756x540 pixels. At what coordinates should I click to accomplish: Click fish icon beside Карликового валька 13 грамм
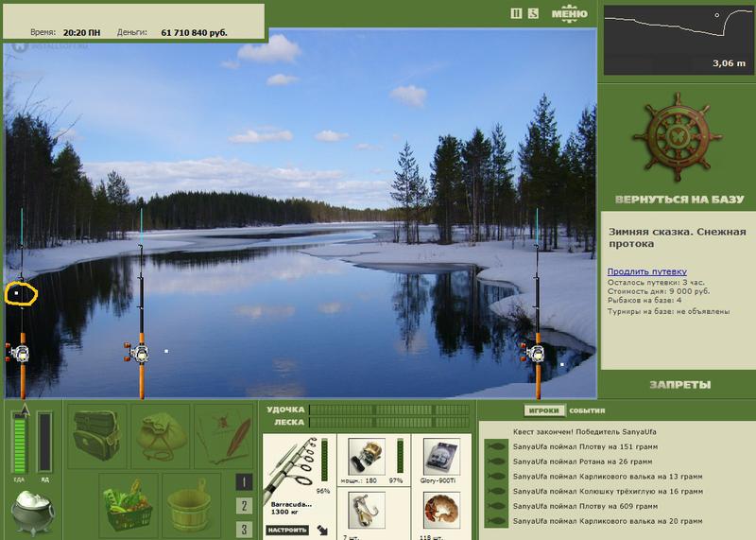pyautogui.click(x=496, y=477)
